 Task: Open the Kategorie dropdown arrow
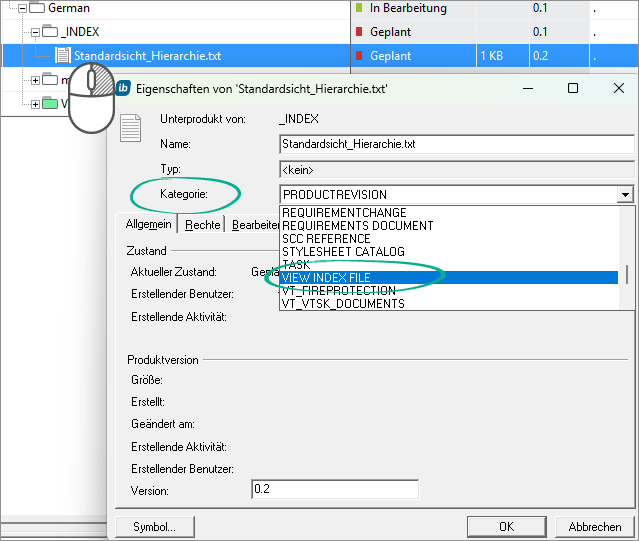(625, 195)
